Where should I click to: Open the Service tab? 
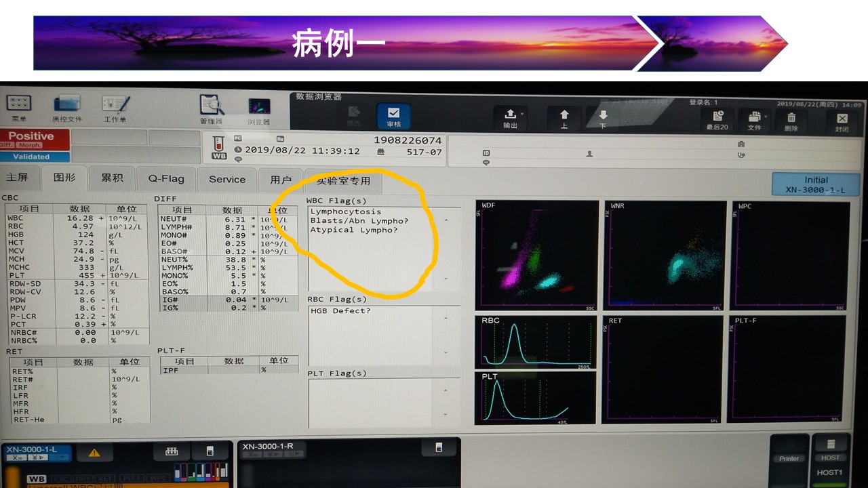point(227,180)
